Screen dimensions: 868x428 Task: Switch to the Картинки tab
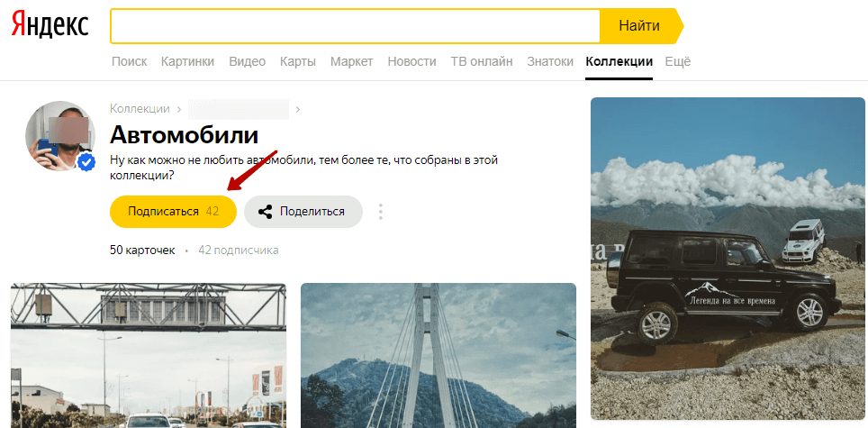tap(187, 61)
